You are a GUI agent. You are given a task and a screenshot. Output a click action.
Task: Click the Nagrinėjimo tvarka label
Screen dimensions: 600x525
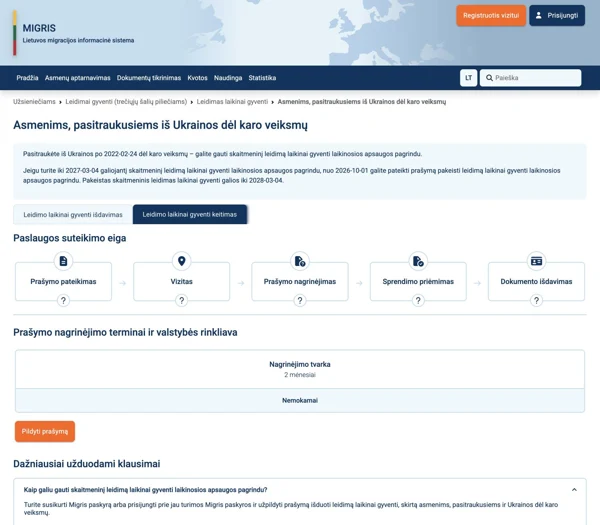pos(300,364)
